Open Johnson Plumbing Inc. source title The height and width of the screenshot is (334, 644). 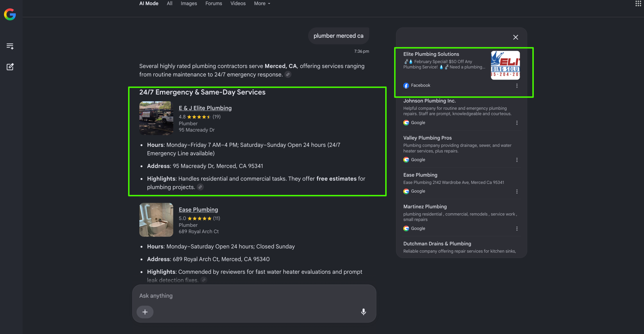(429, 101)
